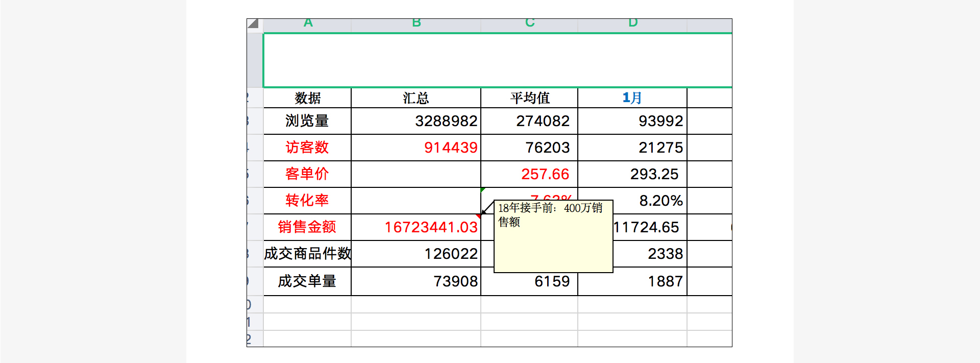Click the 平均值 header cell
This screenshot has width=980, height=363.
529,98
